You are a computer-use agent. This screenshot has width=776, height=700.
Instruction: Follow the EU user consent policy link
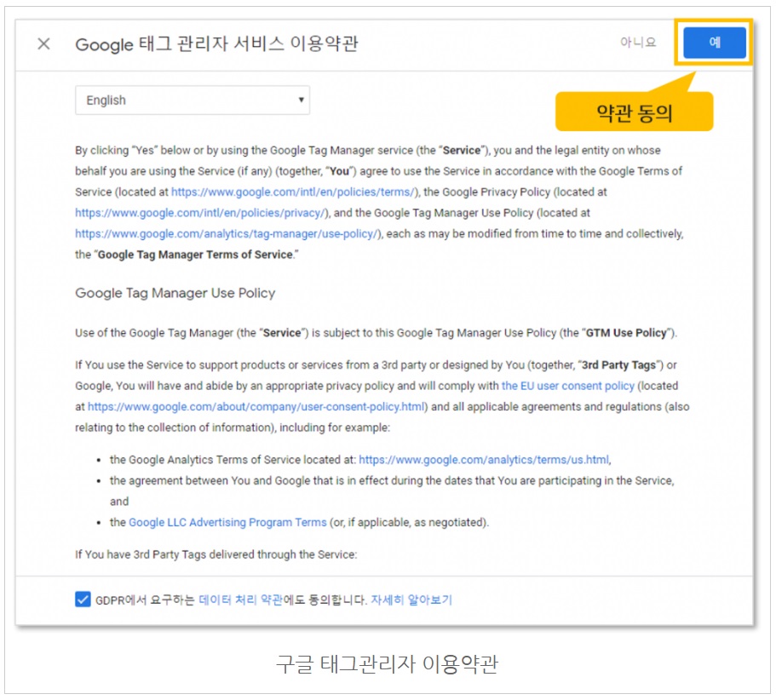point(567,386)
